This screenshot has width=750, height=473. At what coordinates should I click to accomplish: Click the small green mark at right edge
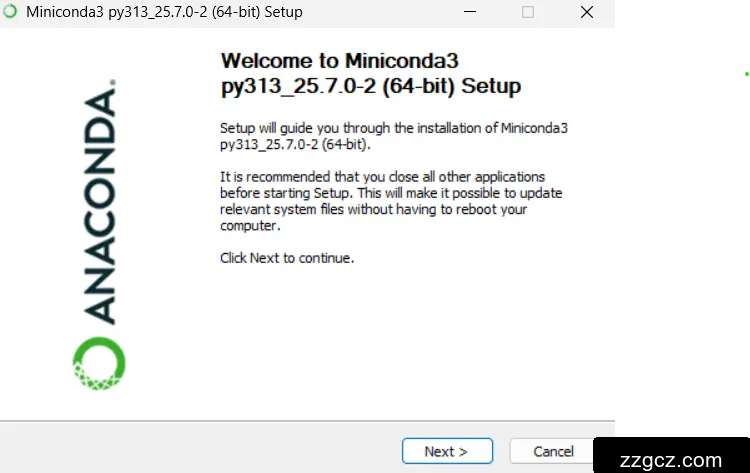(746, 76)
